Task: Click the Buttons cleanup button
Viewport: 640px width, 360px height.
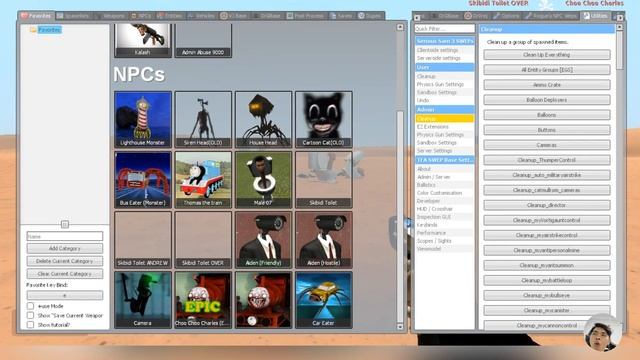Action: coord(547,130)
